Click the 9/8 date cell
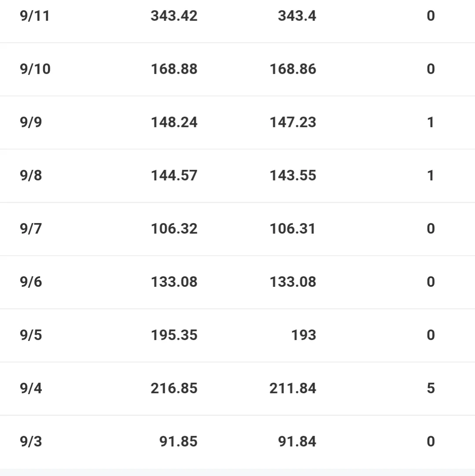The height and width of the screenshot is (476, 475). pyautogui.click(x=31, y=176)
